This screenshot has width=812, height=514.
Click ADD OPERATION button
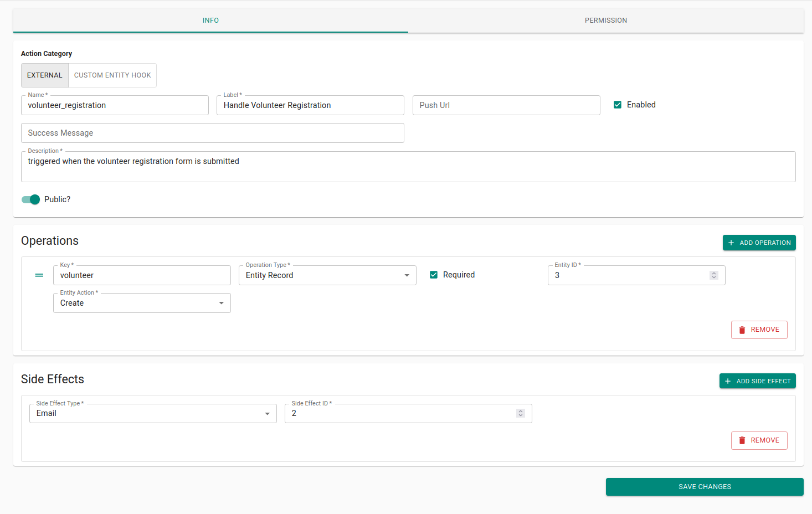click(x=759, y=243)
